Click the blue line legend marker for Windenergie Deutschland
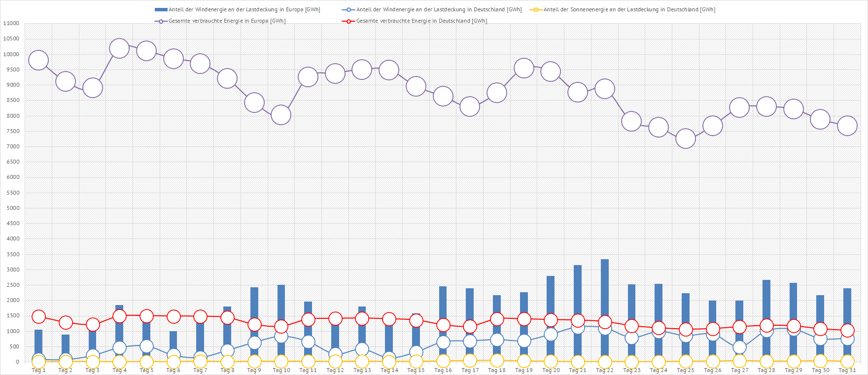Image resolution: width=868 pixels, height=375 pixels. click(348, 10)
